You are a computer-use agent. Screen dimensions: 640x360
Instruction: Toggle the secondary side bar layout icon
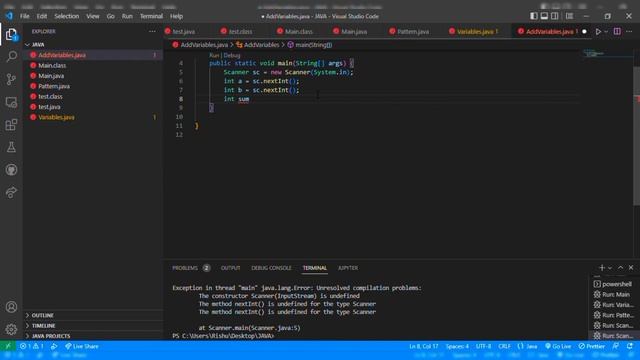pos(555,16)
